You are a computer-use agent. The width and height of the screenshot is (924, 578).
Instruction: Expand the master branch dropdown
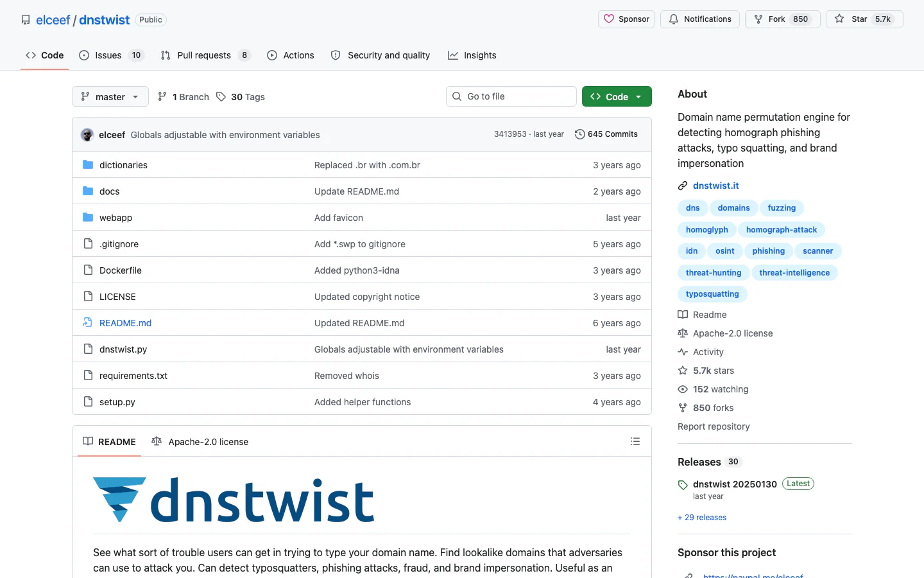pyautogui.click(x=110, y=96)
